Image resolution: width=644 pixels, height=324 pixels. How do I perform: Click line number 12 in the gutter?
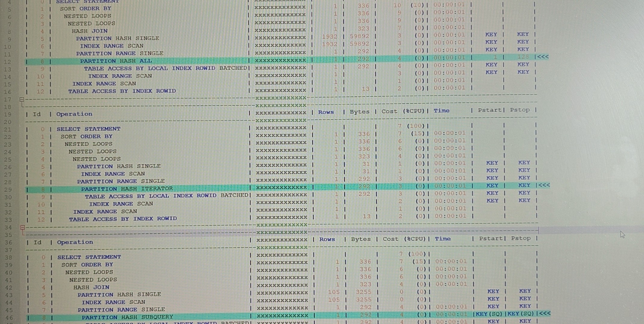[x=7, y=62]
